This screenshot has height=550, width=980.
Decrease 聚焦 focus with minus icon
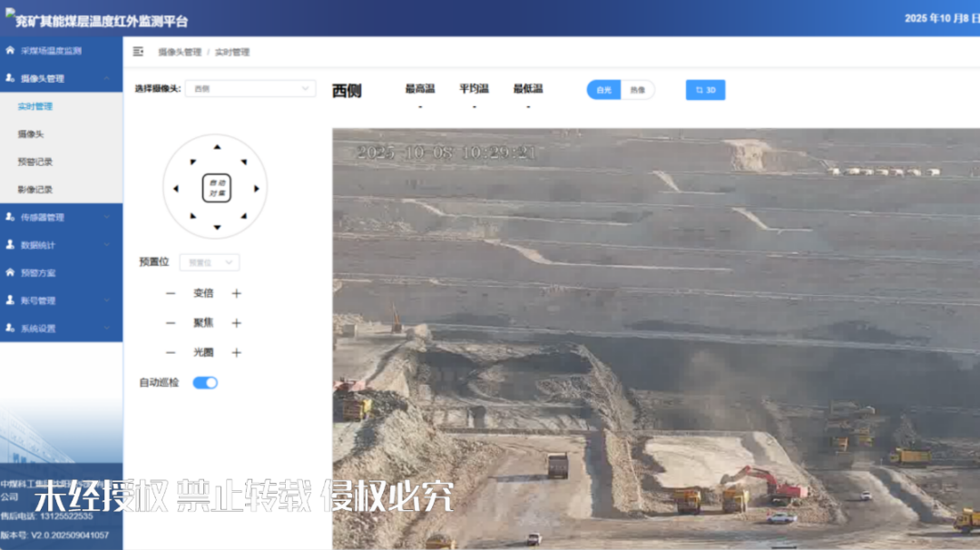pyautogui.click(x=171, y=323)
